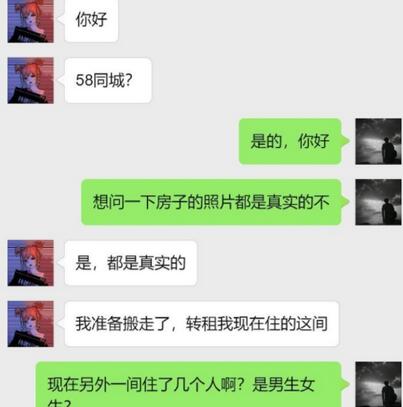Click the text 照片 in the green bubble
The height and width of the screenshot is (407, 403).
tap(218, 202)
